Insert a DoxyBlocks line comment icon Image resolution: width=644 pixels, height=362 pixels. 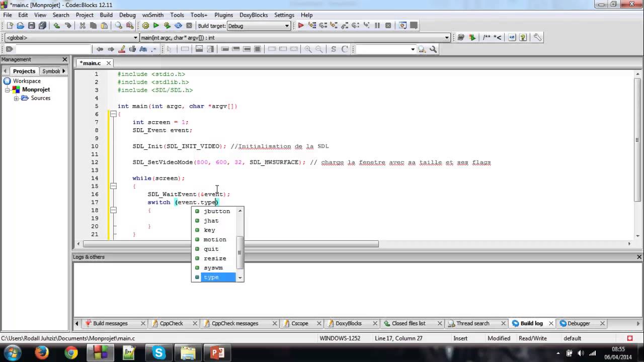tap(498, 37)
